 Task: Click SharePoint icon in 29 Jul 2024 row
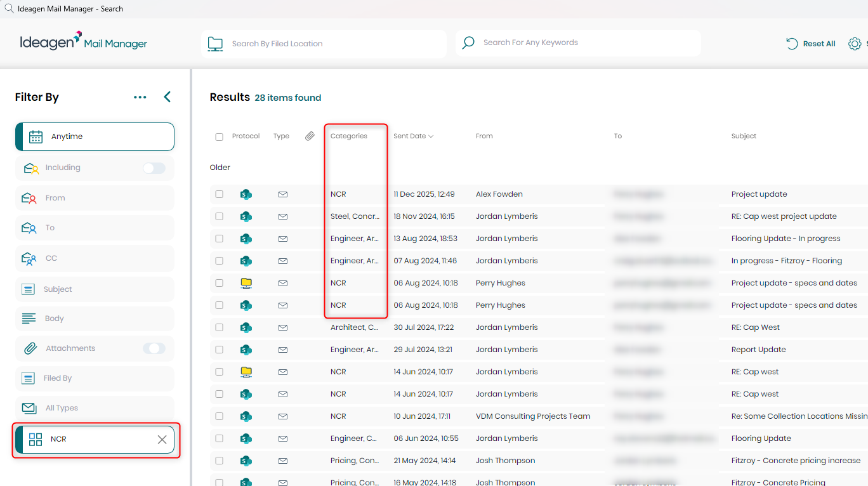click(x=246, y=350)
